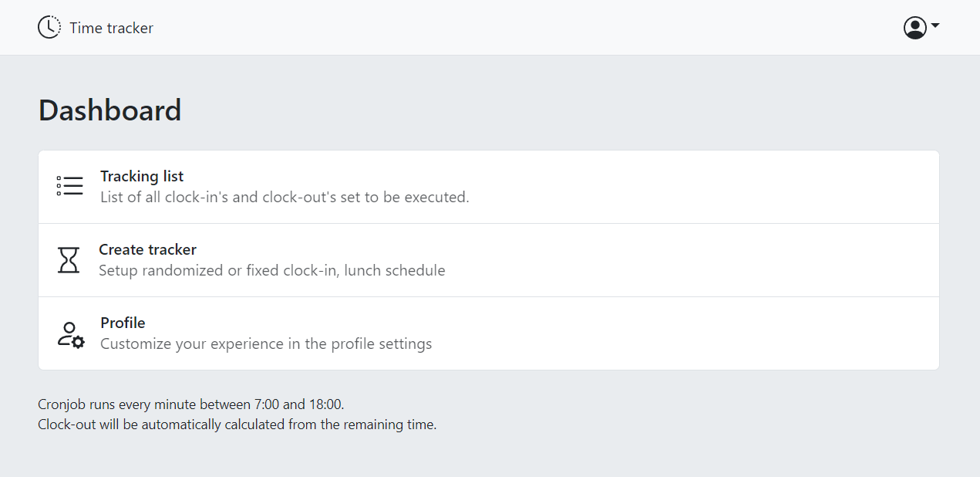Viewport: 980px width, 477px height.
Task: Click the Profile person-with-gear icon
Action: [71, 334]
